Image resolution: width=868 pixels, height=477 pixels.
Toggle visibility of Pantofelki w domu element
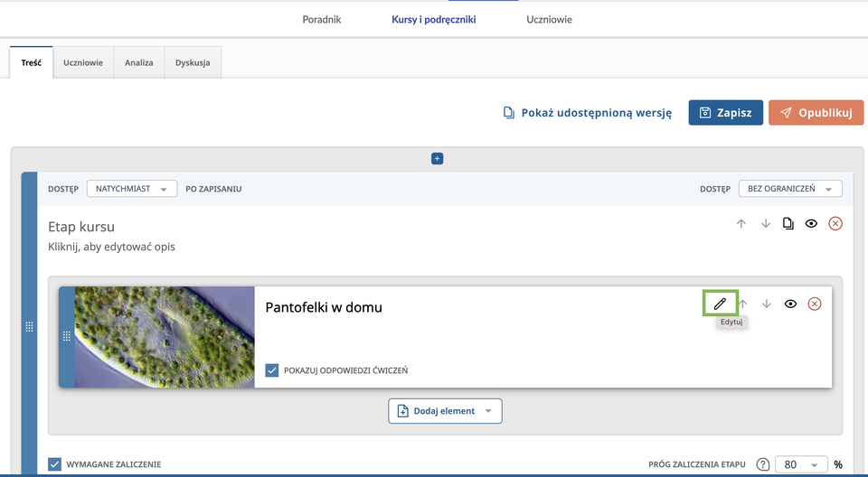[x=790, y=304]
